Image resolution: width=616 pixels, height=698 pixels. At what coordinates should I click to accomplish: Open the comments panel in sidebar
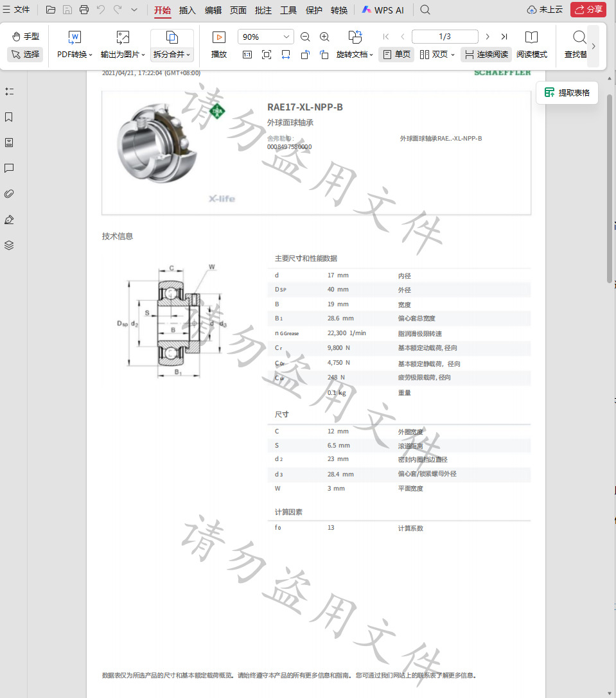pos(9,168)
